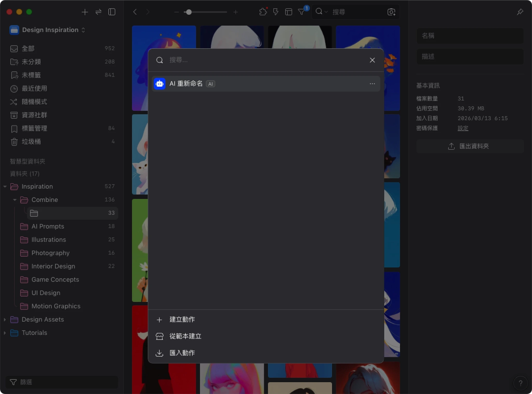
Task: Click the 設定 password protection link
Action: point(463,128)
